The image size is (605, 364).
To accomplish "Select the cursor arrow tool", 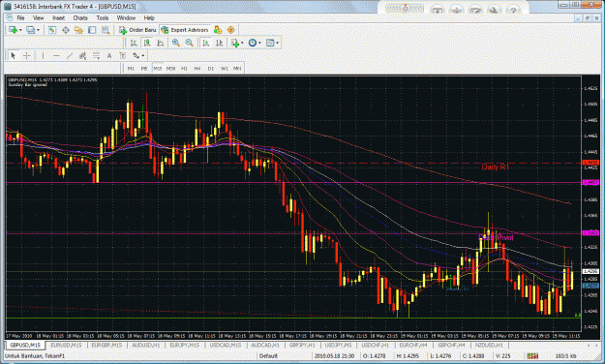I will (14, 56).
